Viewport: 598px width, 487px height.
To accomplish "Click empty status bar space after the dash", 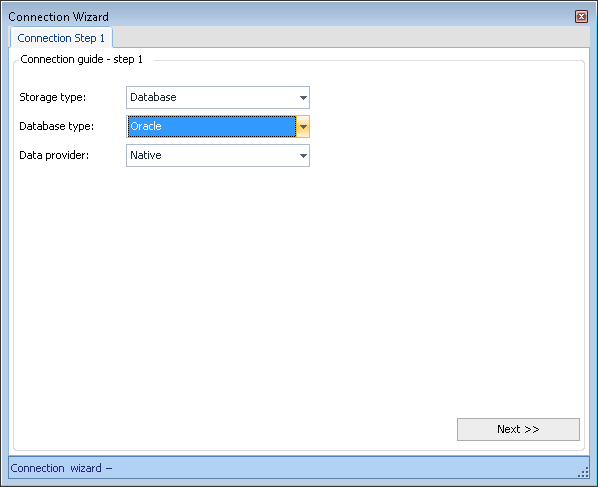I will [343, 468].
